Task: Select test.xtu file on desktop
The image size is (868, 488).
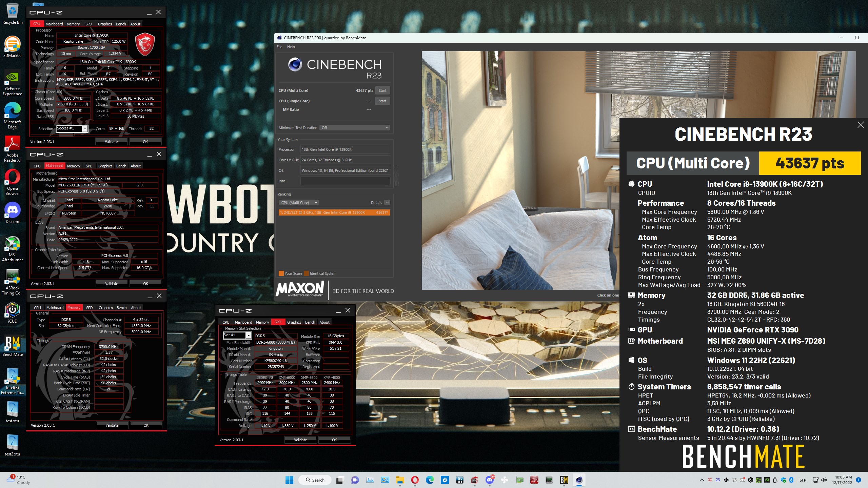Action: coord(12,412)
